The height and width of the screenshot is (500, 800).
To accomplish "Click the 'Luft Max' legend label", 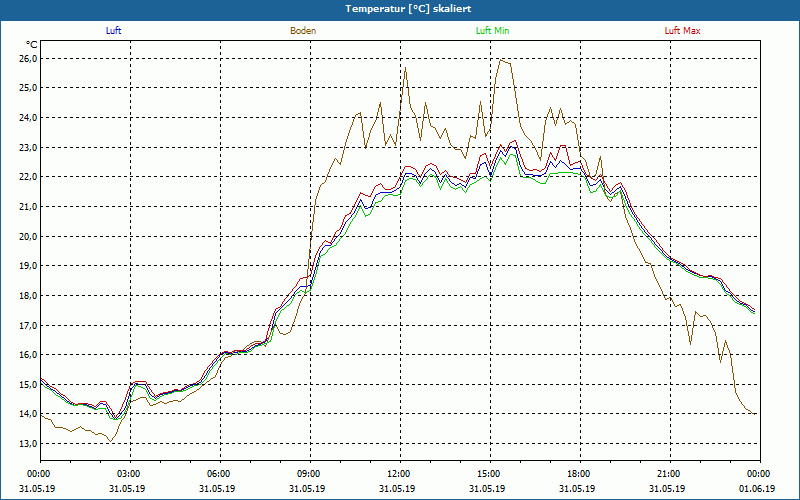I will [x=682, y=31].
